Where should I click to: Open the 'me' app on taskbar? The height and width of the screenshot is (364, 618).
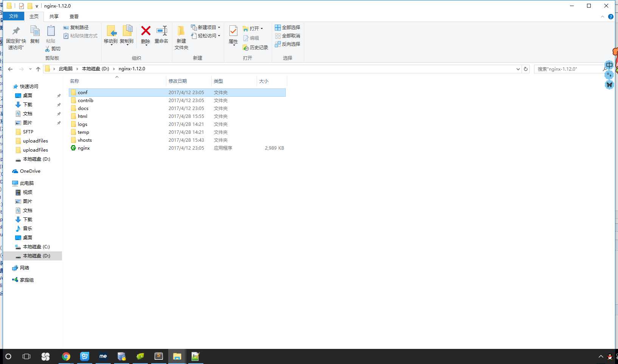(x=103, y=356)
